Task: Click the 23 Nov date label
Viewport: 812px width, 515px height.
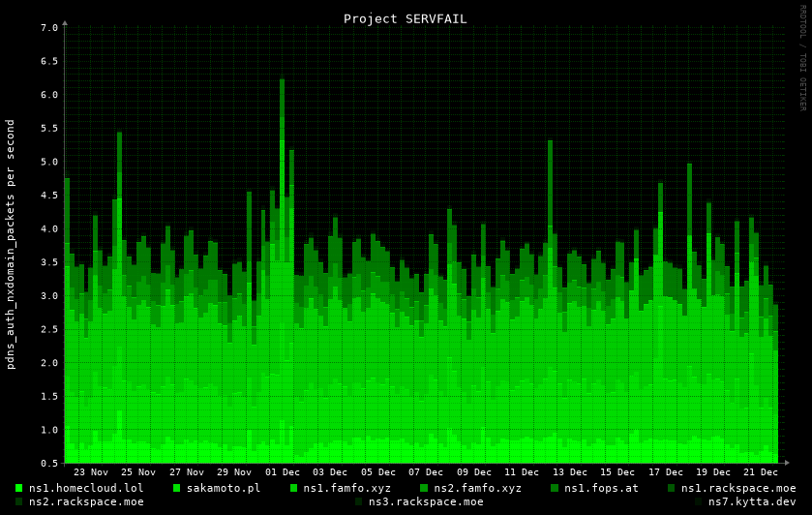Action: 91,472
